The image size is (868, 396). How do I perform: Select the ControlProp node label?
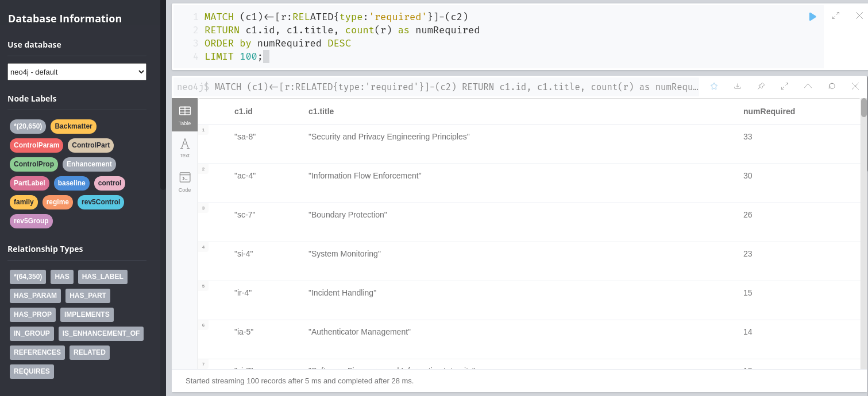(x=34, y=164)
